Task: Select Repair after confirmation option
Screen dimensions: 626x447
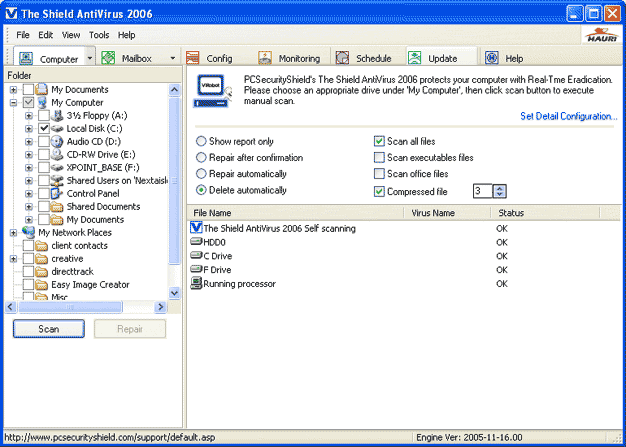Action: tap(201, 158)
